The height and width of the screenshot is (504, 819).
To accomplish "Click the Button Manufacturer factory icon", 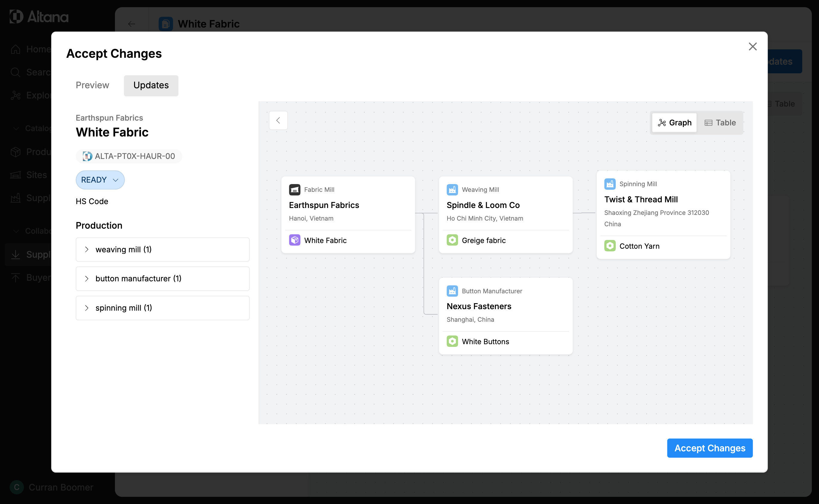I will pyautogui.click(x=452, y=291).
